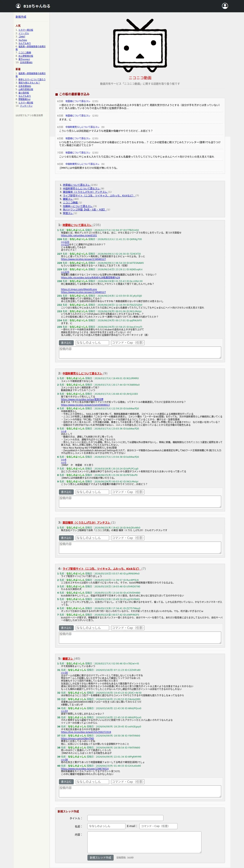Open the nicovideo 愛国淫夢 tag link

click(82, 399)
